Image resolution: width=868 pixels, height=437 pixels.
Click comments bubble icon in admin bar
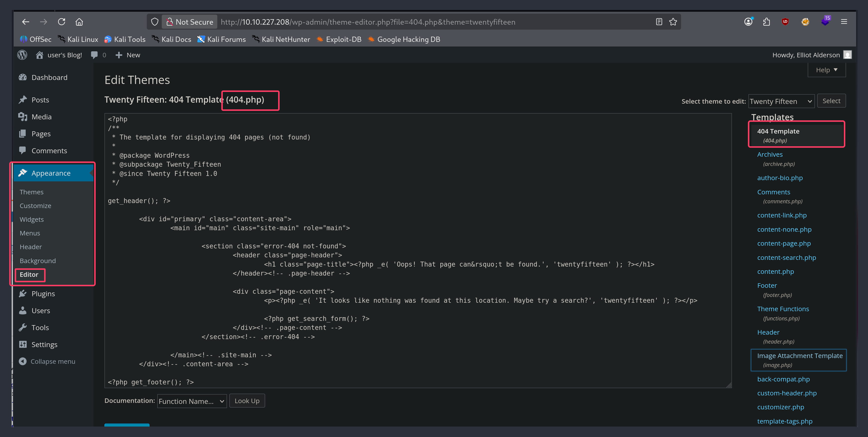(95, 55)
